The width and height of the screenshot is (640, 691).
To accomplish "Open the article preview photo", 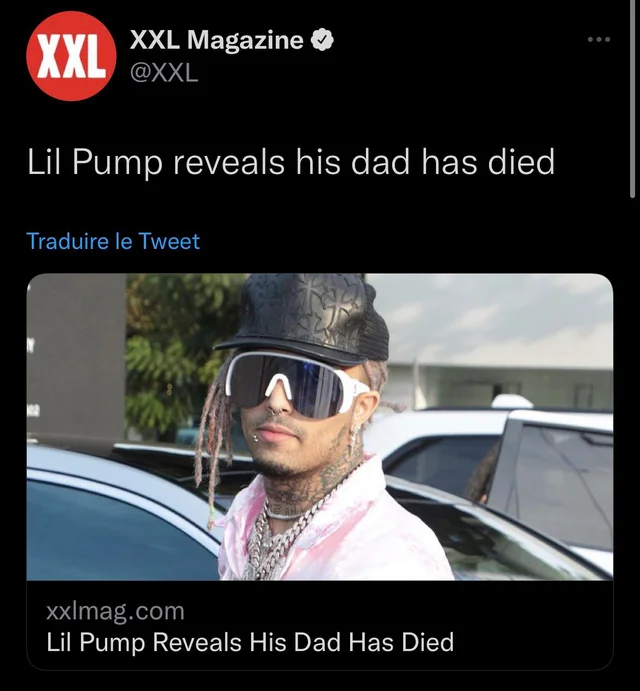I will click(x=320, y=427).
